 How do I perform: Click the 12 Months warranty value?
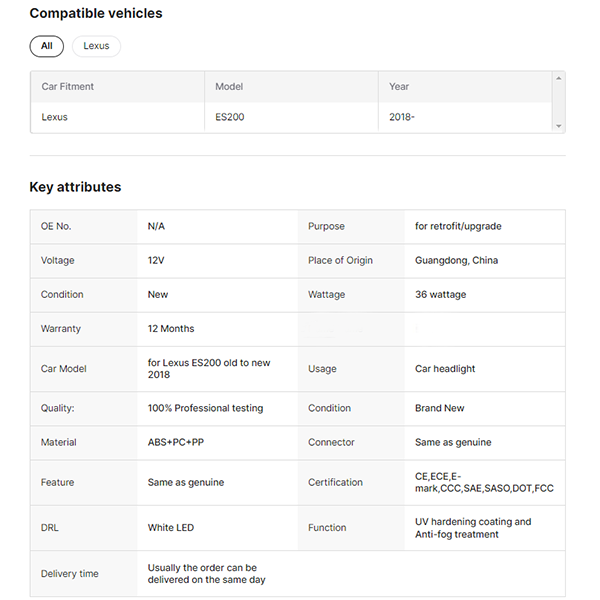(x=171, y=328)
